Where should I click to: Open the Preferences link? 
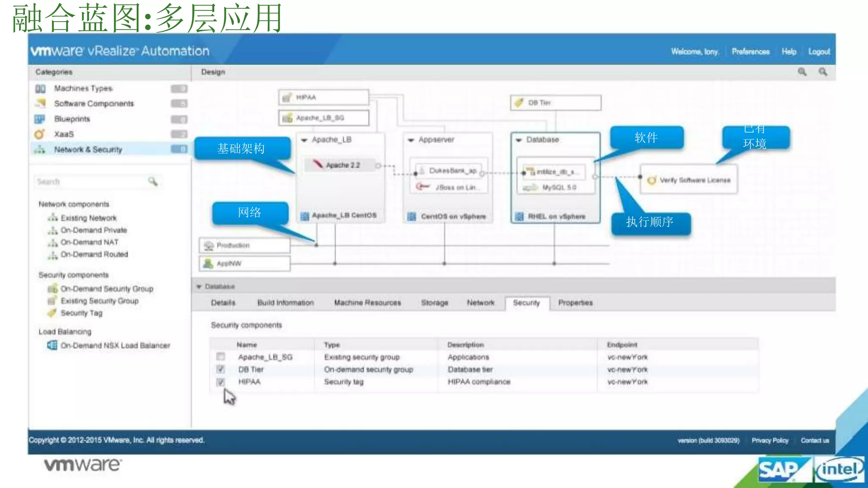click(751, 52)
